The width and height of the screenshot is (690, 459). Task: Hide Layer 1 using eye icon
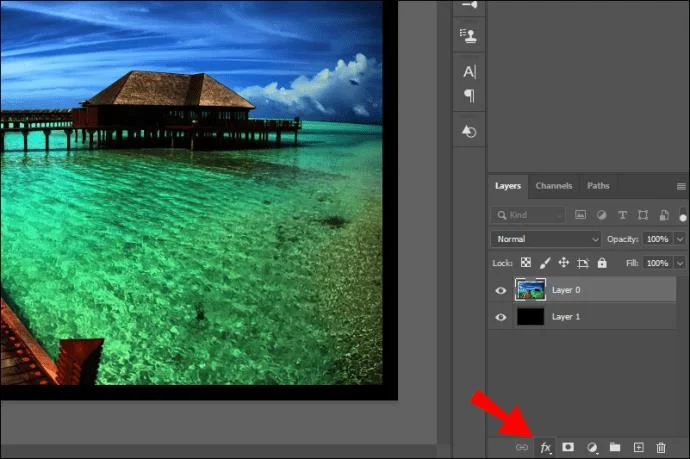click(501, 317)
